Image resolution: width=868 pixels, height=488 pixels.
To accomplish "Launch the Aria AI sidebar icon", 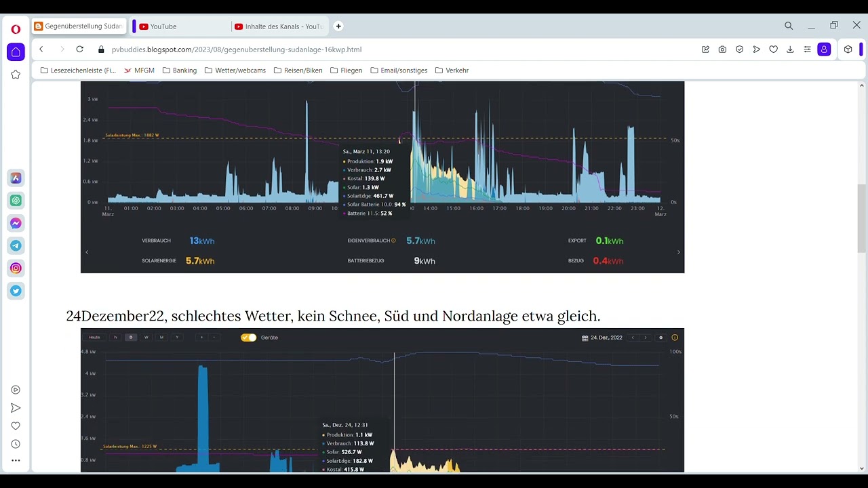I will 16,178.
